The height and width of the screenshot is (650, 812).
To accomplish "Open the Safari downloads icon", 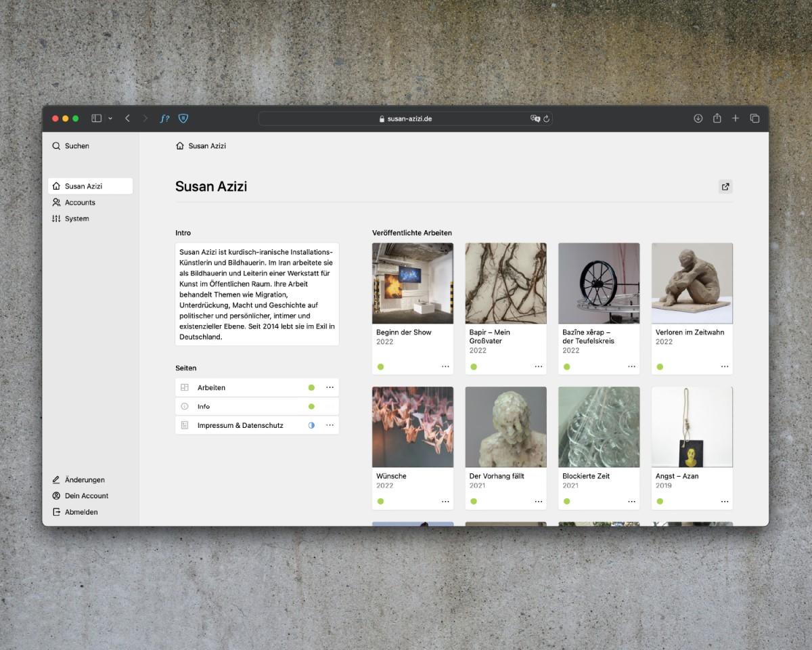I will (698, 118).
